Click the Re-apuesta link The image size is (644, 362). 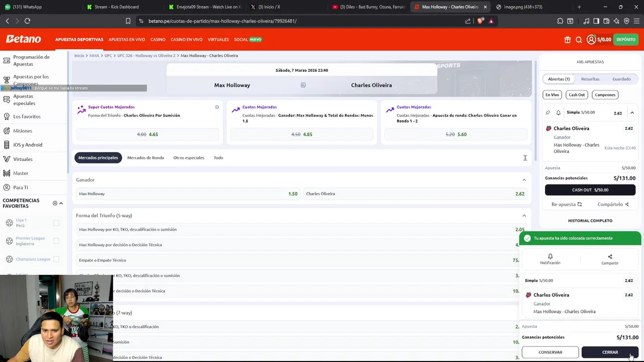pyautogui.click(x=567, y=204)
